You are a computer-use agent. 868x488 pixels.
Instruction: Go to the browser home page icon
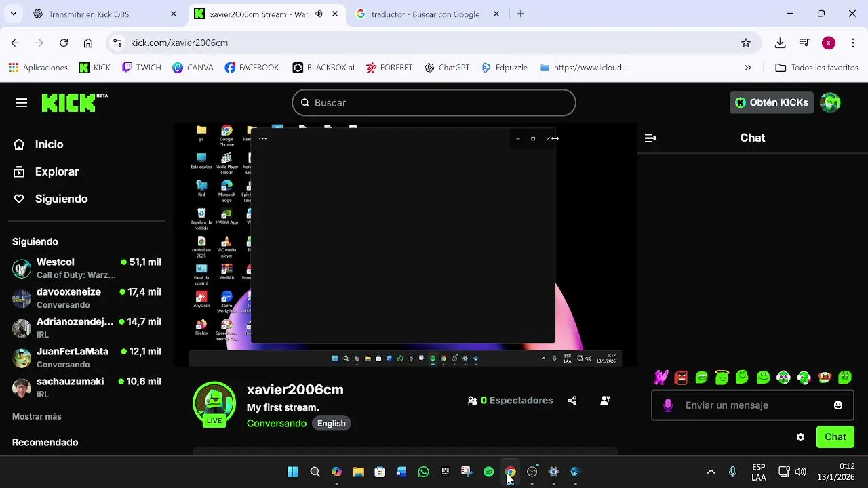point(88,43)
